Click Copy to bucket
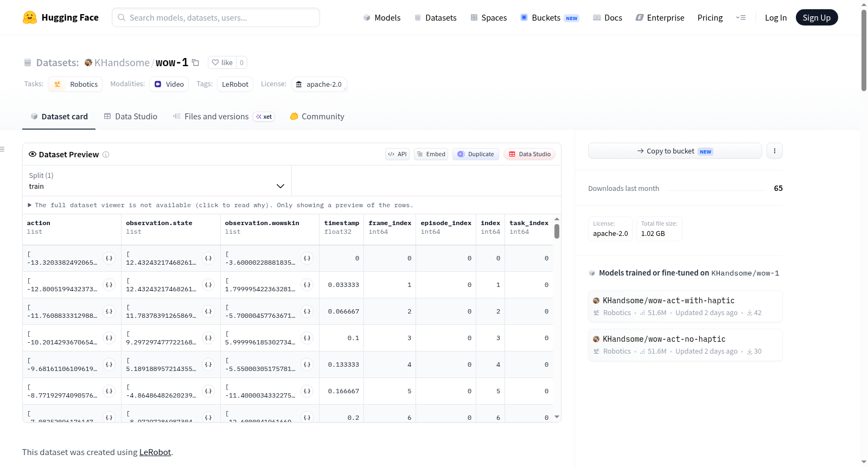 point(675,151)
